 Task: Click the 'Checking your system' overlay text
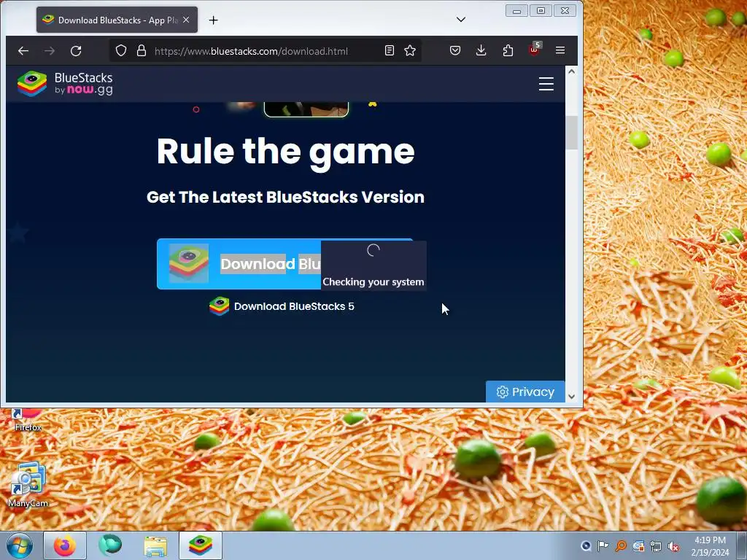click(x=373, y=282)
